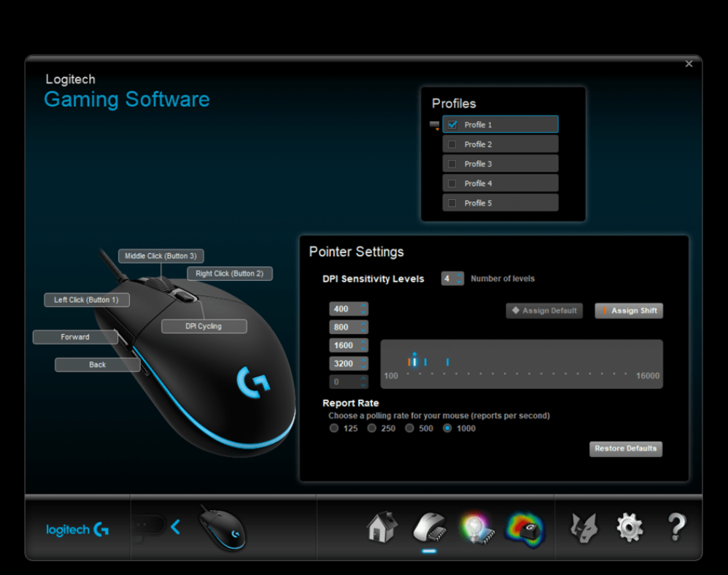Open the lighting settings bulb icon

[x=476, y=528]
